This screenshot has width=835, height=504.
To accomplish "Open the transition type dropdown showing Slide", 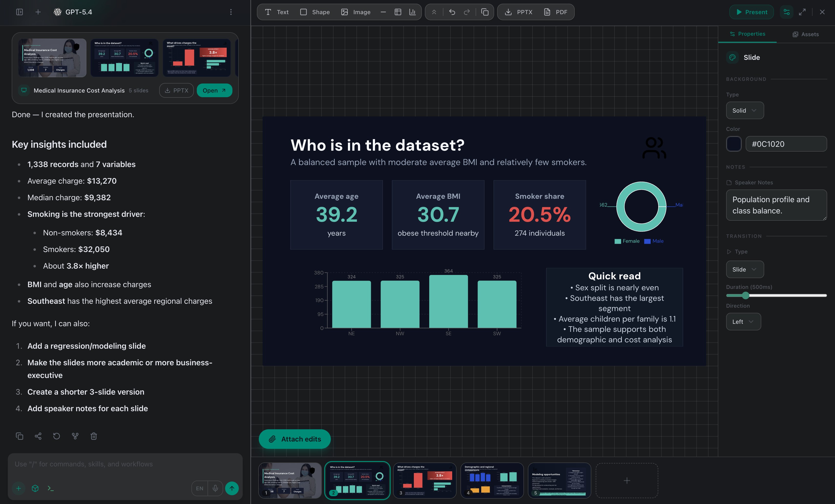I will click(744, 269).
